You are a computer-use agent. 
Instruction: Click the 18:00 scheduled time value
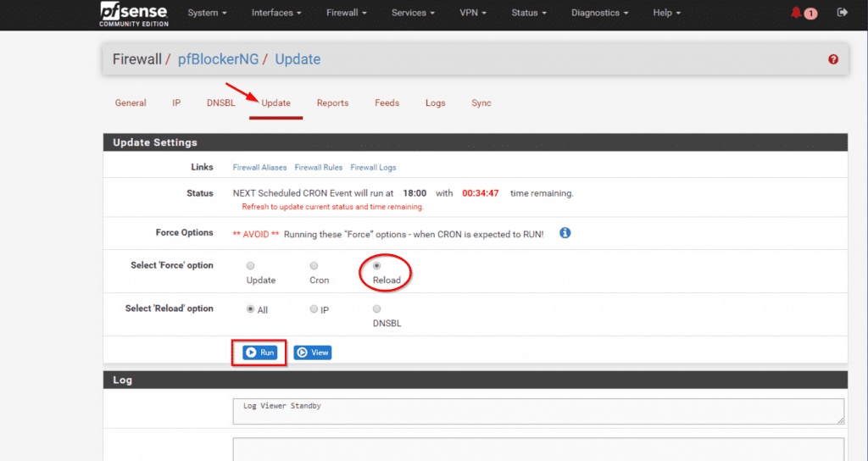(415, 193)
